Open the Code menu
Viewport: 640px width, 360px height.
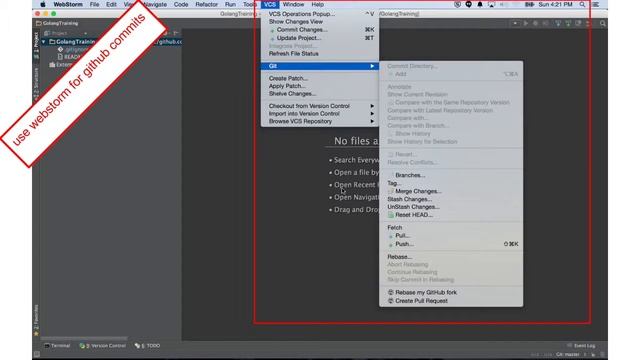coord(181,4)
